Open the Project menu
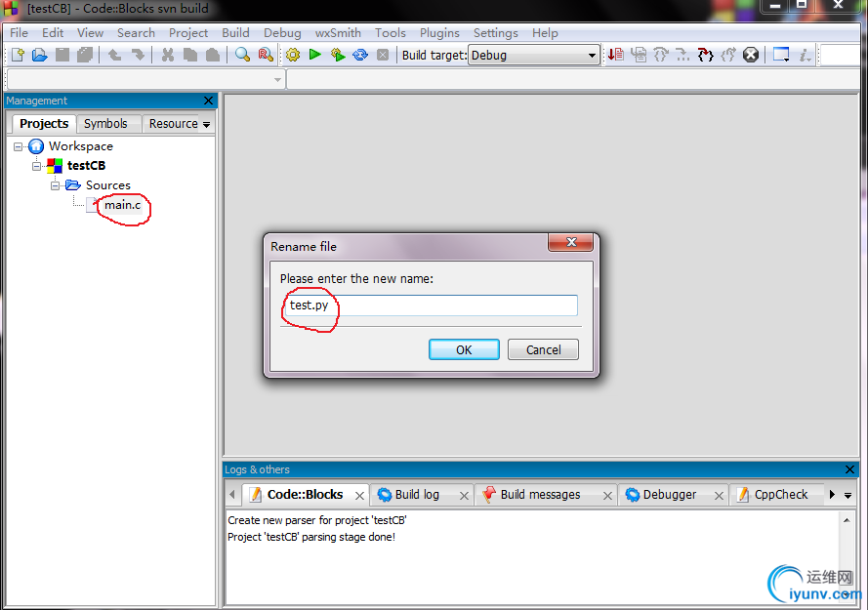 tap(188, 32)
